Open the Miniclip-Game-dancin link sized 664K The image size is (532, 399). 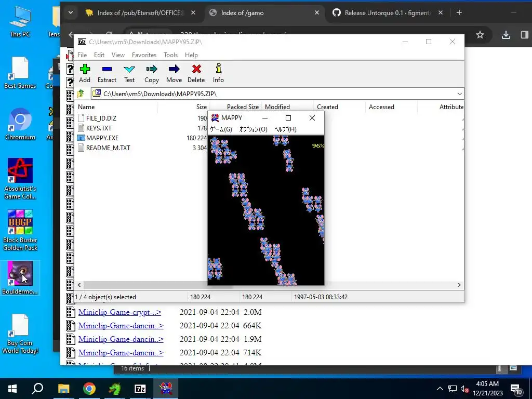pos(121,326)
